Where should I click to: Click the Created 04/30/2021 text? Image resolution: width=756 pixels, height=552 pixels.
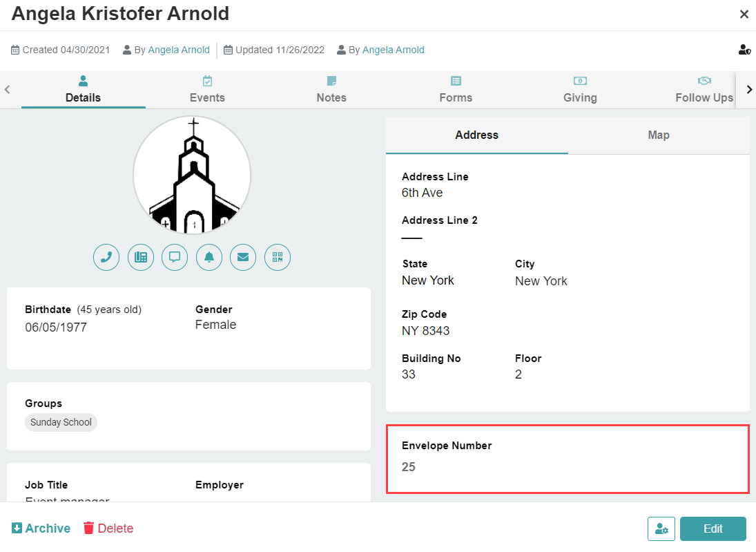coord(66,50)
